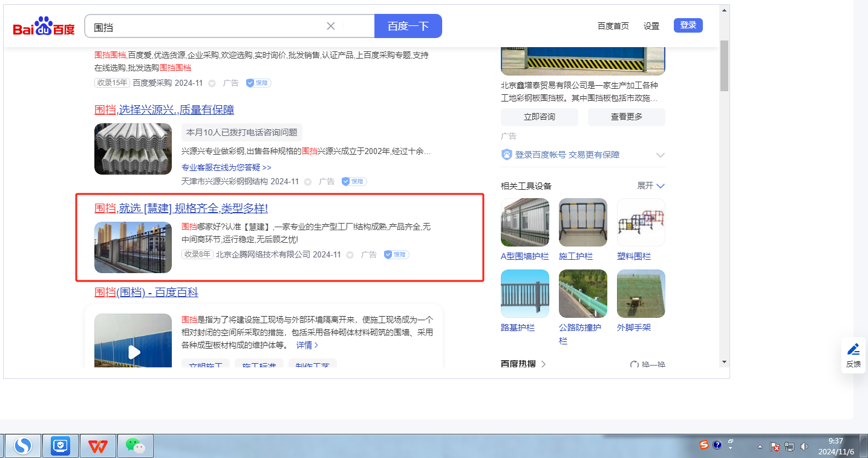Click the scrollbar up arrow
This screenshot has width=868, height=458.
point(724,10)
